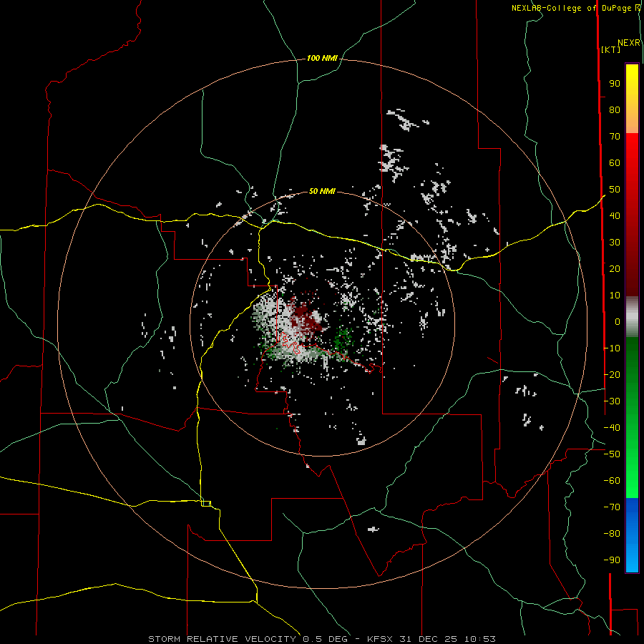The height and width of the screenshot is (644, 644).
Task: Click the "-50" velocity scale label
Action: pyautogui.click(x=612, y=454)
